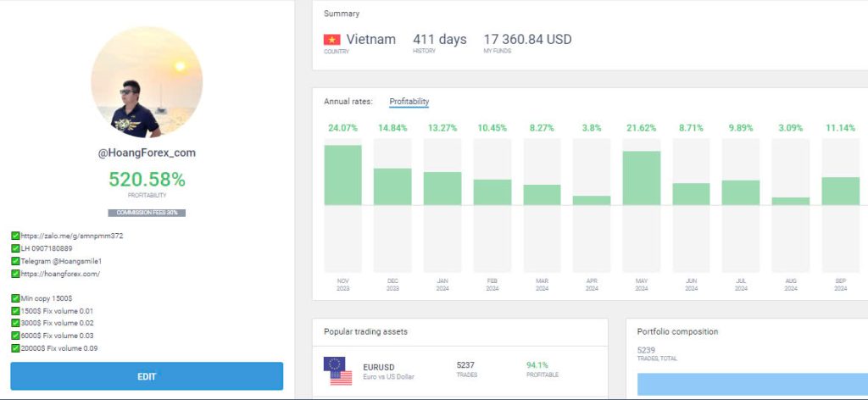Select the Profitability tab
Image resolution: width=868 pixels, height=400 pixels.
tap(409, 102)
